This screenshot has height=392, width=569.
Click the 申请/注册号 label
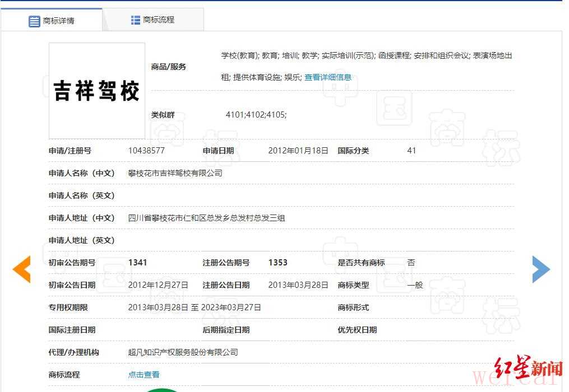[x=70, y=151]
